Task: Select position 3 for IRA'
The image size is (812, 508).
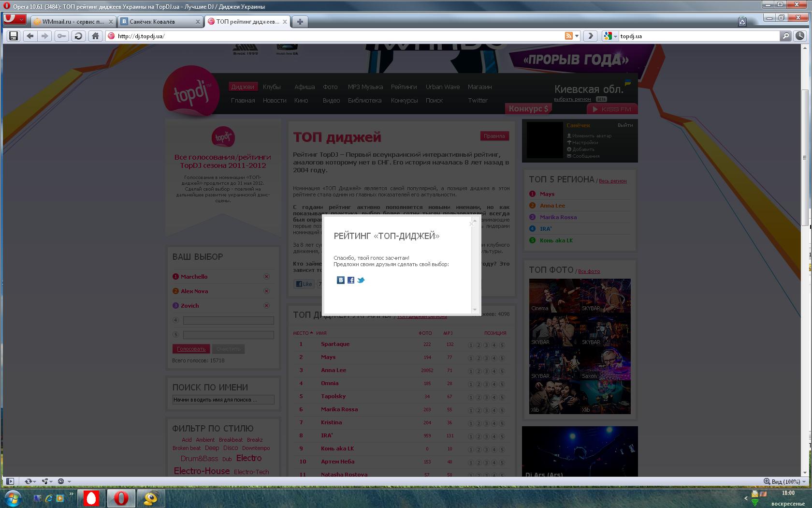Action: point(486,436)
